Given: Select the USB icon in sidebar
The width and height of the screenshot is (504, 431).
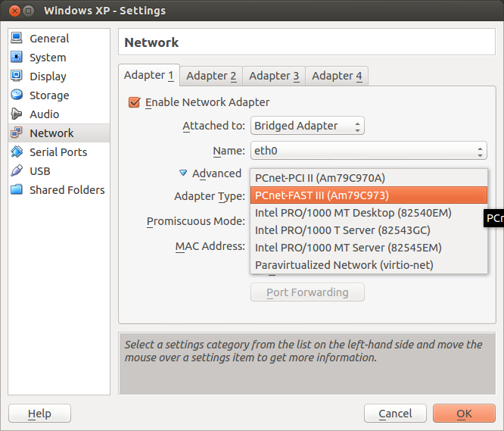Looking at the screenshot, I should [17, 171].
